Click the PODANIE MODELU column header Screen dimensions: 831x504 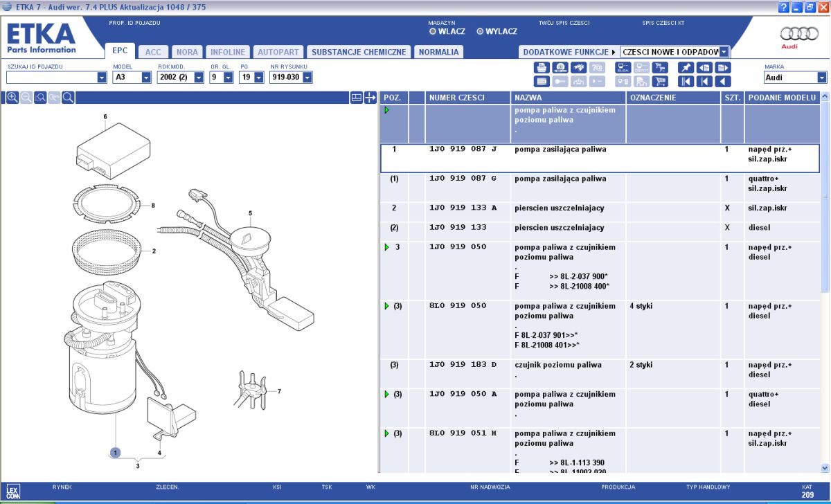(782, 98)
